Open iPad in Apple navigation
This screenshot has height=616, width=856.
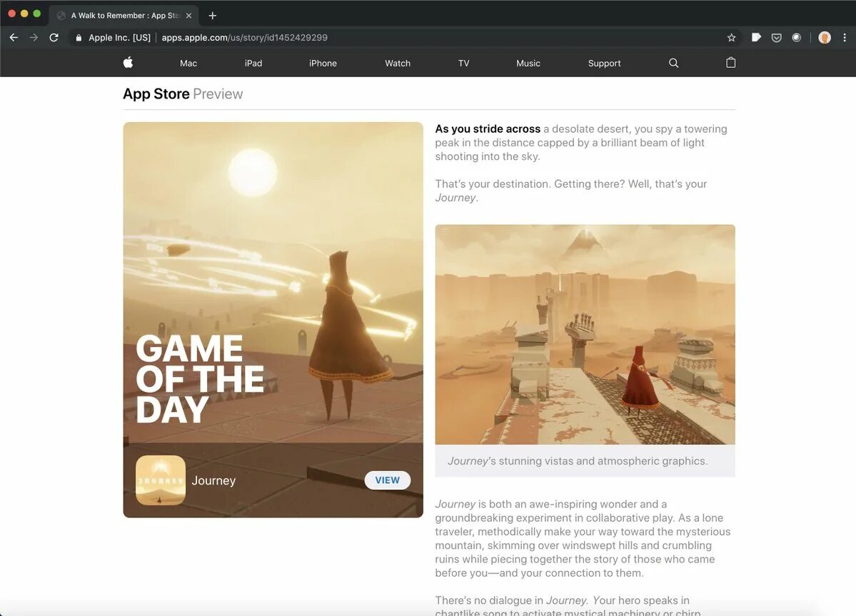coord(253,64)
